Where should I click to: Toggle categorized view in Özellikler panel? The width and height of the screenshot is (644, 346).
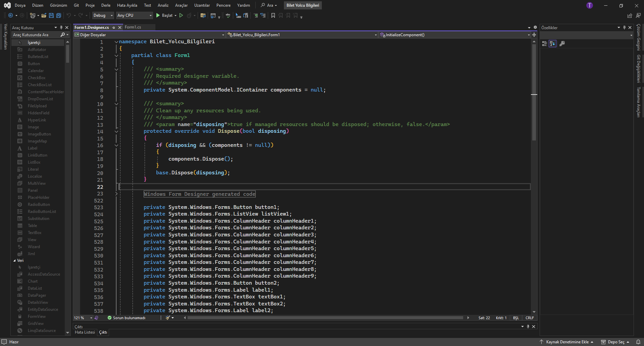(x=545, y=44)
